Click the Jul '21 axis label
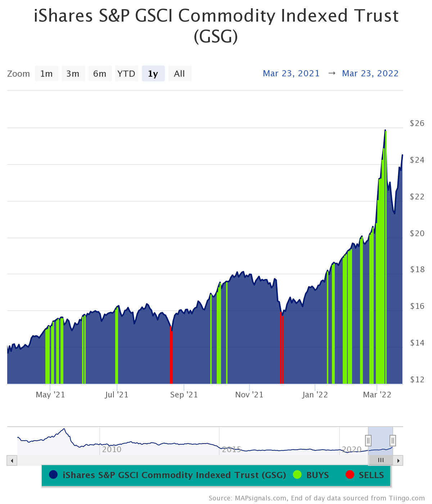 coord(117,395)
